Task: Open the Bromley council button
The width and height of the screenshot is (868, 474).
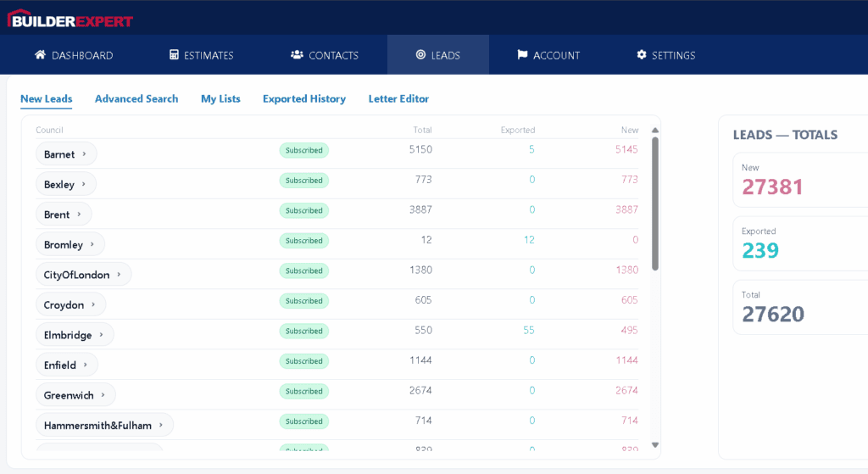Action: click(x=70, y=244)
